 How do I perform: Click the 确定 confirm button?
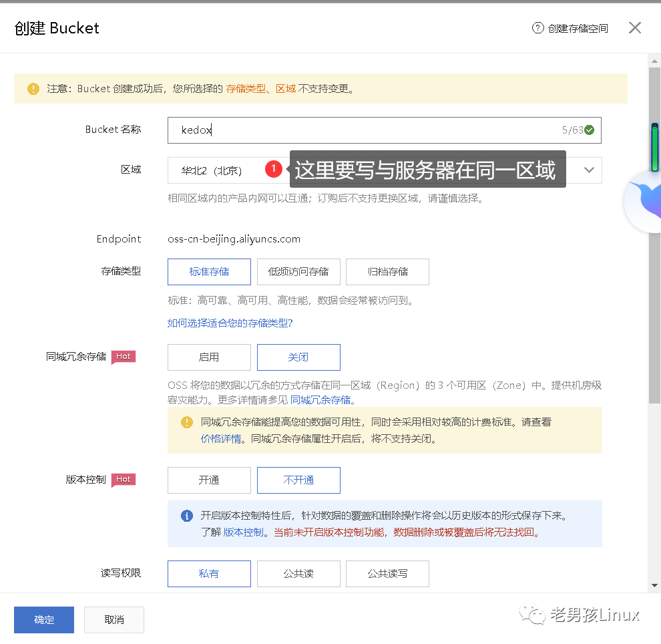[x=44, y=620]
